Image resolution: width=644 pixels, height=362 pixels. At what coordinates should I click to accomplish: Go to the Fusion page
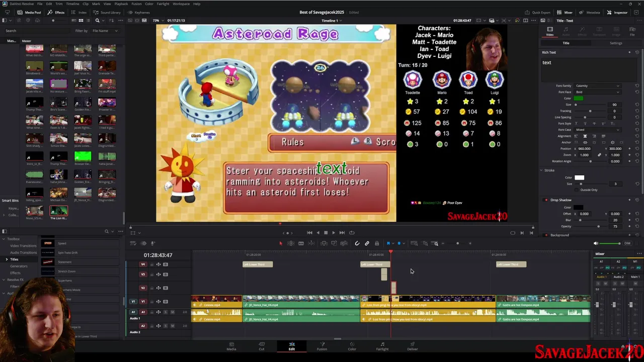click(x=322, y=346)
